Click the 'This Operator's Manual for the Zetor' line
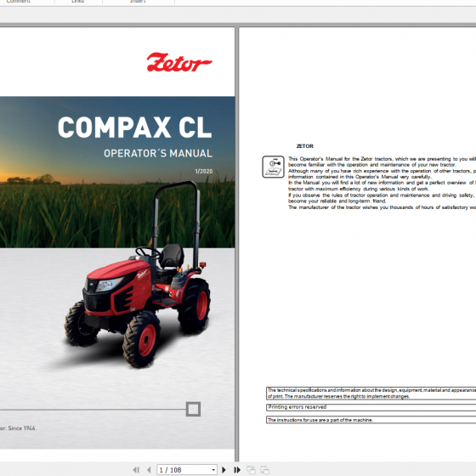 click(x=382, y=159)
